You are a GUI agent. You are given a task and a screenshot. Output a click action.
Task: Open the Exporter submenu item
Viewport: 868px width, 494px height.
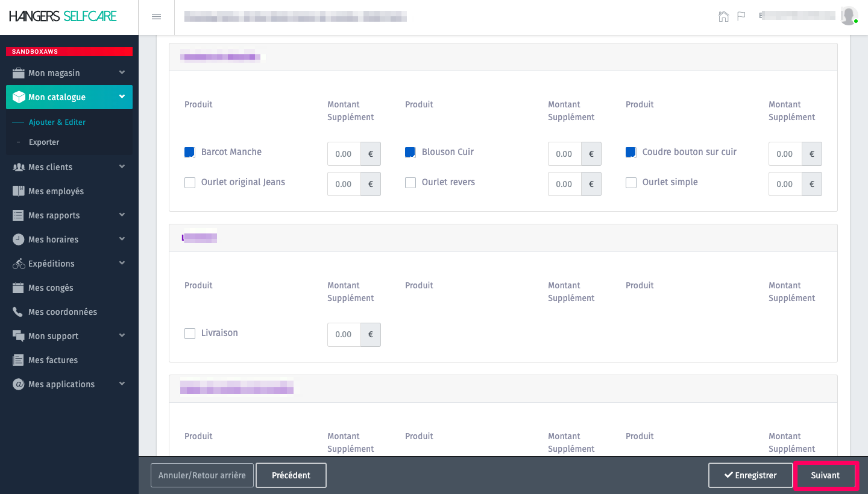click(x=44, y=142)
